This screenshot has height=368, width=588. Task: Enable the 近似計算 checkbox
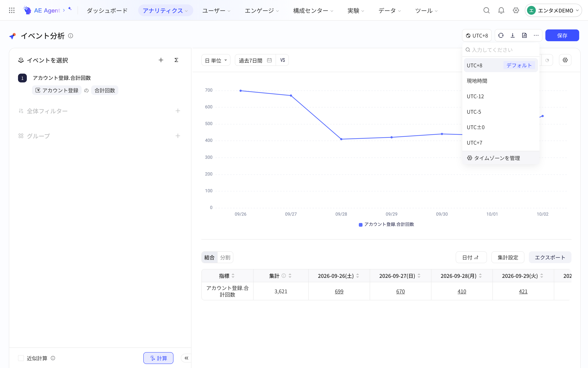[x=21, y=358]
